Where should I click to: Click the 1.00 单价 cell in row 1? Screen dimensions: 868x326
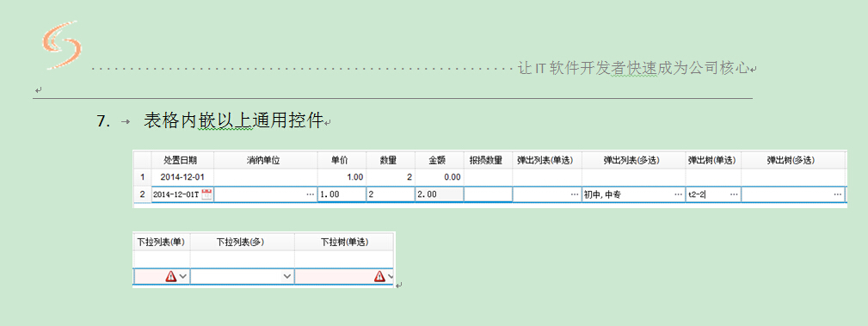tap(342, 178)
